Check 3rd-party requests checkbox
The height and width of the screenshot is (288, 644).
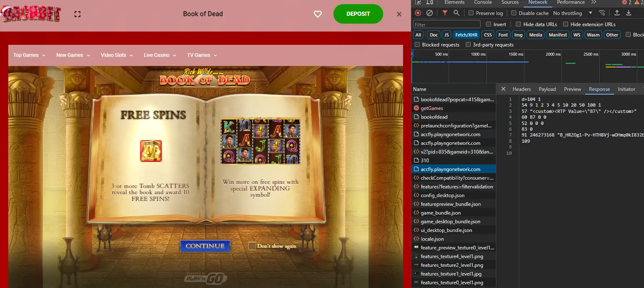coord(468,44)
